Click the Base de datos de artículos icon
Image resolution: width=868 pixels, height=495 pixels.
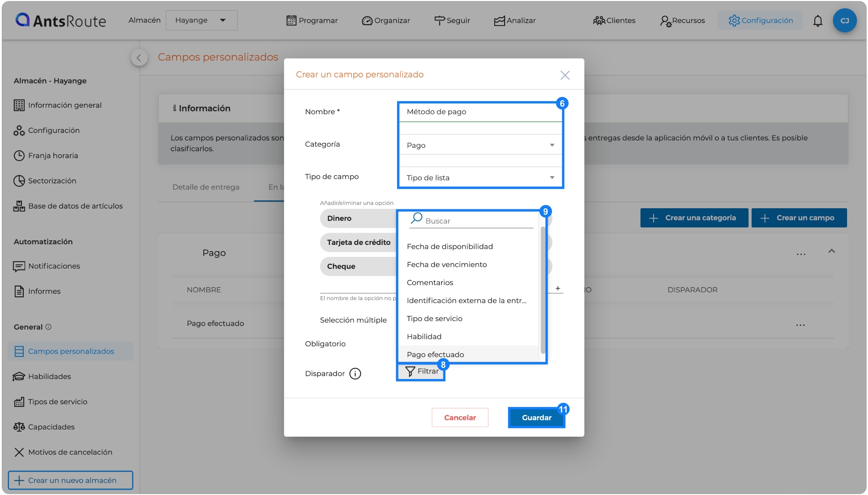[x=19, y=206]
